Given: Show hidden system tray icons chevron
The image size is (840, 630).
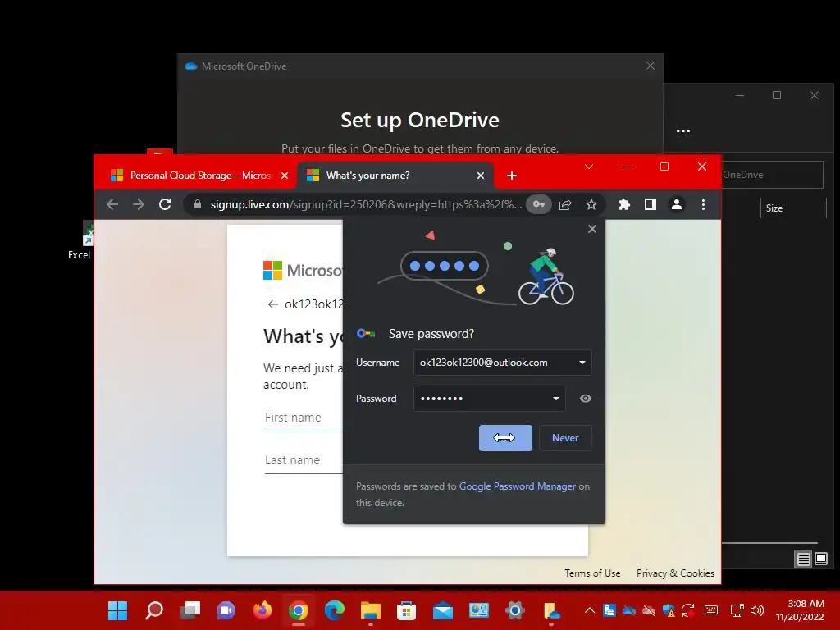Looking at the screenshot, I should 589,610.
